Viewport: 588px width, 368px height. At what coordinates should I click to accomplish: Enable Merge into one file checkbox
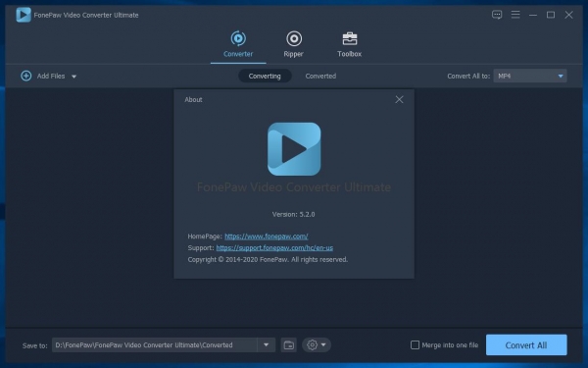coord(415,344)
